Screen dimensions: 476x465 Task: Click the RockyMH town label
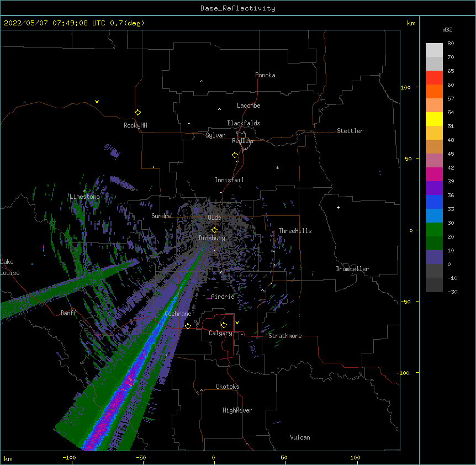coord(135,125)
